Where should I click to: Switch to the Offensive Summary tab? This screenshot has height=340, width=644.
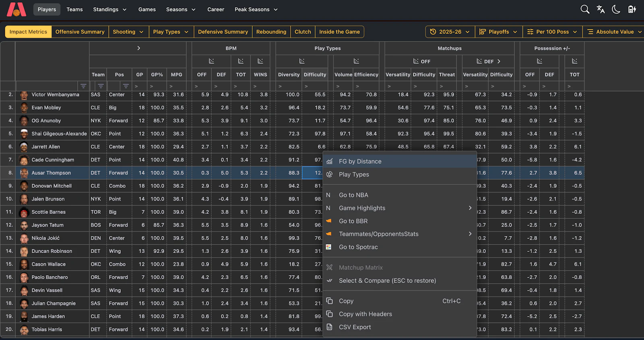click(80, 32)
